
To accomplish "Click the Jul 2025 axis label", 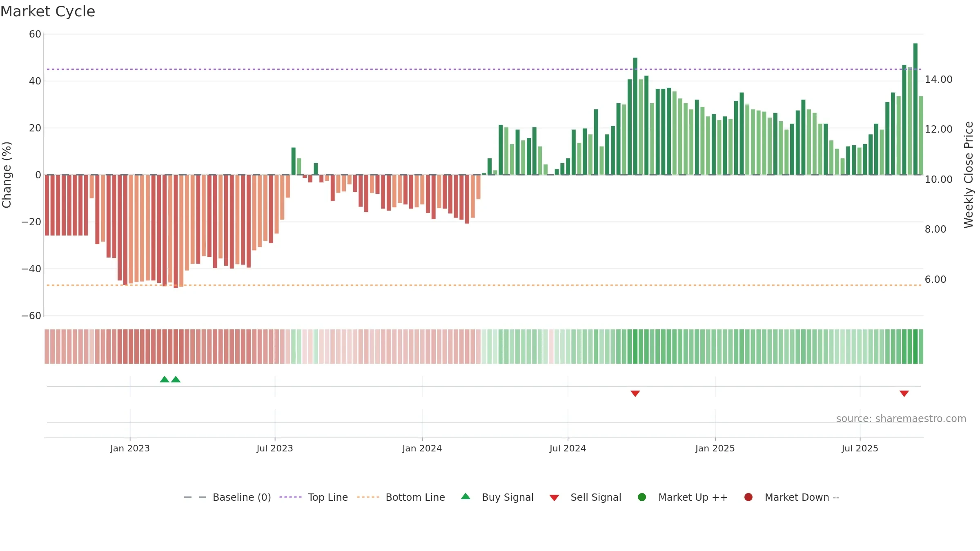I will [860, 449].
